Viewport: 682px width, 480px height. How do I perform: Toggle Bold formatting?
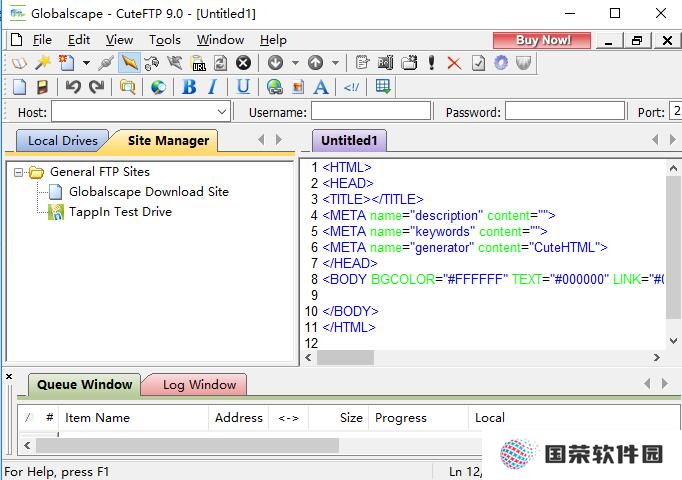pyautogui.click(x=189, y=87)
